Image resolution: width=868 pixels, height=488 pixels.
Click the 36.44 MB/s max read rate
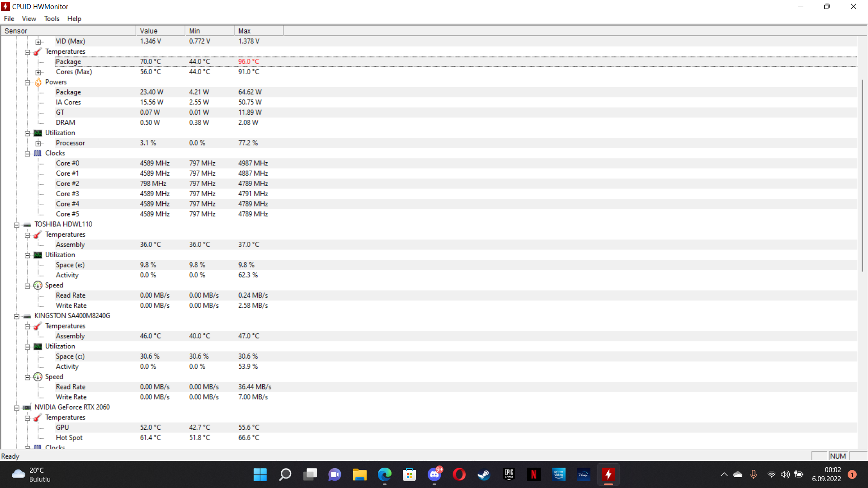tap(255, 387)
